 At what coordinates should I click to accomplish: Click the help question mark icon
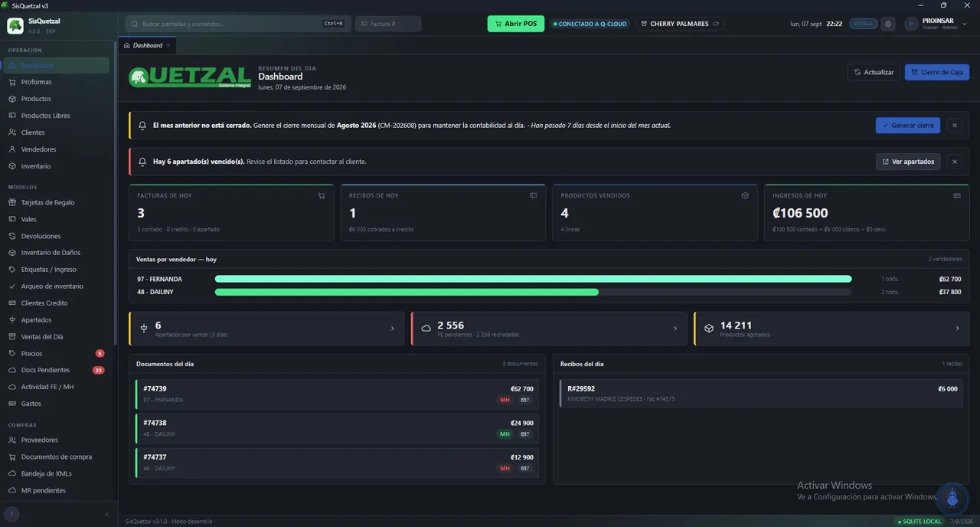click(x=12, y=514)
